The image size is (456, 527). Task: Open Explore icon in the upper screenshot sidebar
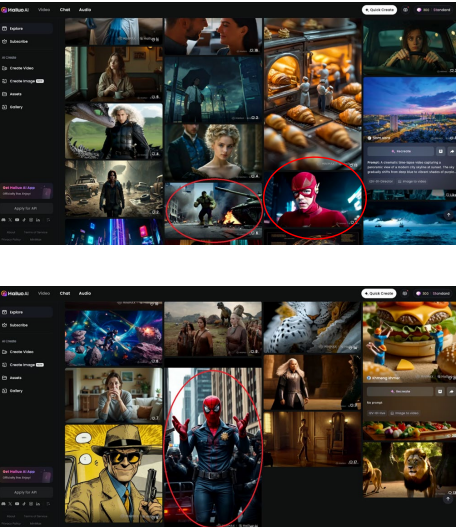point(4,29)
